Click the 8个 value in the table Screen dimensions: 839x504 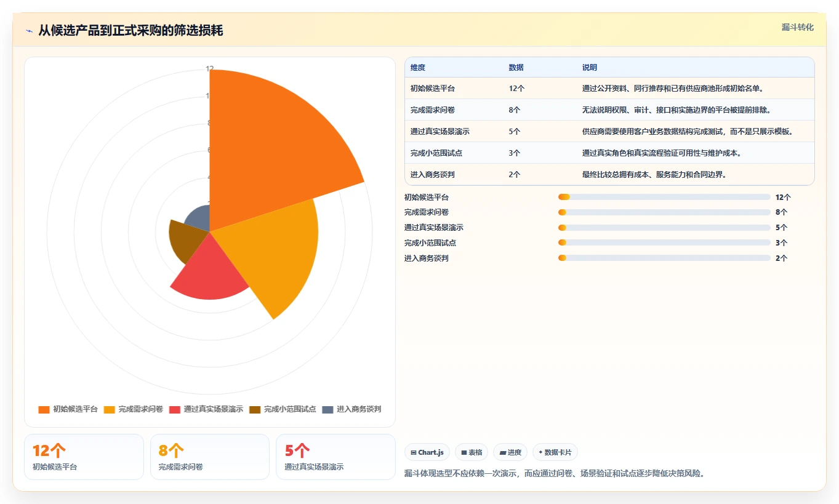(x=515, y=110)
